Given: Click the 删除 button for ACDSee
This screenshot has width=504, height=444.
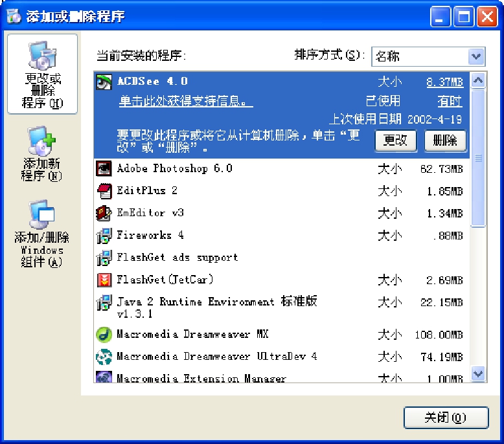Looking at the screenshot, I should click(x=445, y=140).
